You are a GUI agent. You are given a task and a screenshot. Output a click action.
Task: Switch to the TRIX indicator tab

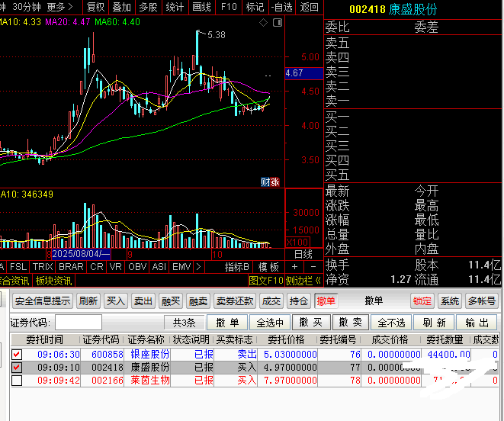point(43,267)
